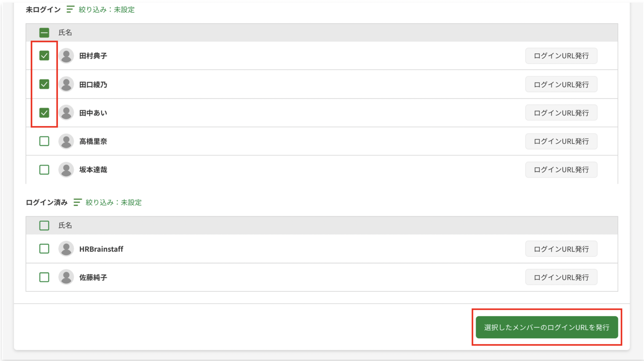Viewport: 644px width, 361px height.
Task: Open the 未ログイン filter 絞り込み：未設定
Action: click(x=106, y=10)
